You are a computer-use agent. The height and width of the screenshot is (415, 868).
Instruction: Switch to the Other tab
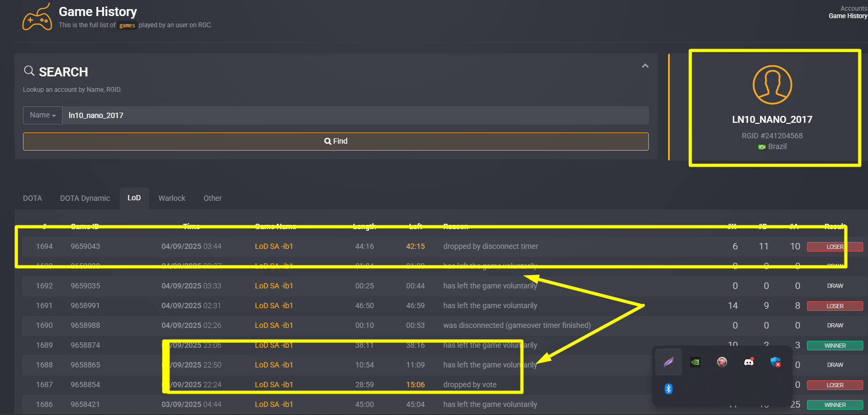pyautogui.click(x=213, y=198)
